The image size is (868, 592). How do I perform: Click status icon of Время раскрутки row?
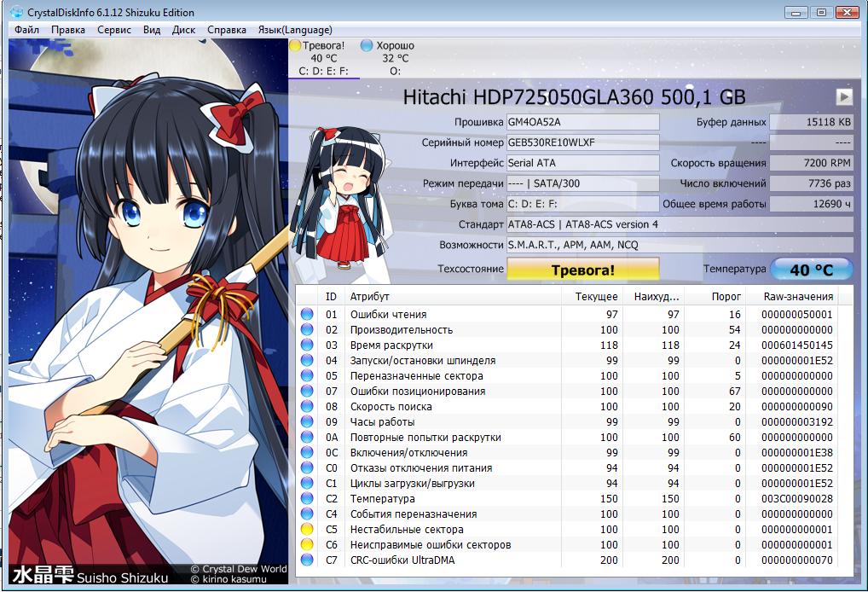coord(307,345)
